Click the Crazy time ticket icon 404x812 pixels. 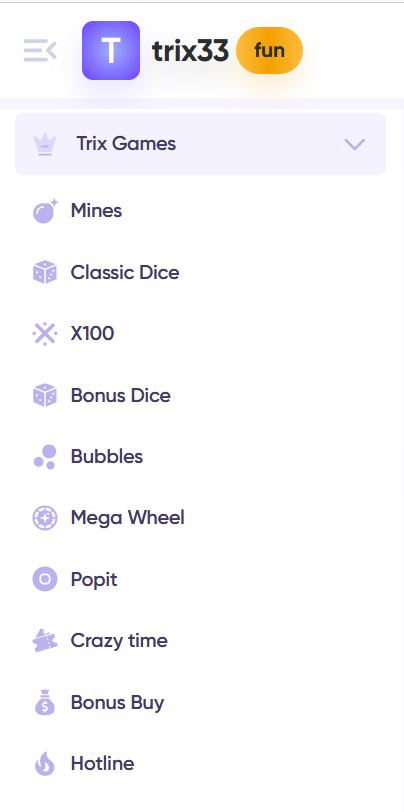45,641
